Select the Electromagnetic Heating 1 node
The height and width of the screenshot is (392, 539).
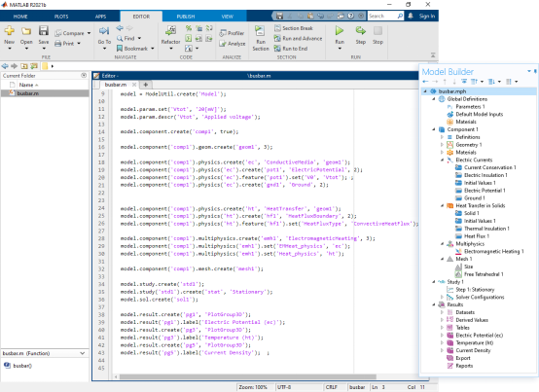[493, 251]
